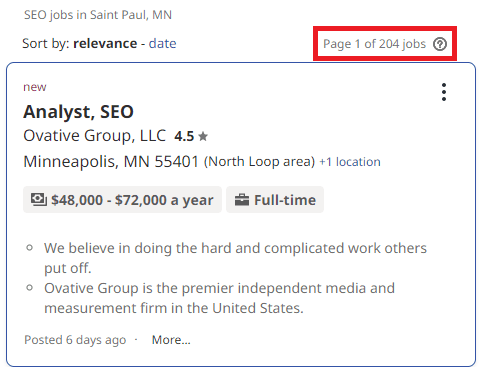Click the Full-time job type tag
Viewport: 479px width, 367px height.
pyautogui.click(x=275, y=200)
